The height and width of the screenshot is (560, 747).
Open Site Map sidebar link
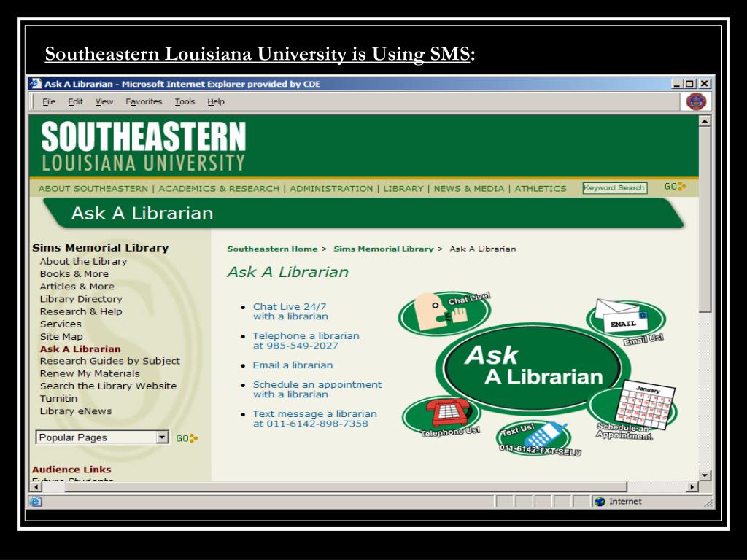click(61, 336)
